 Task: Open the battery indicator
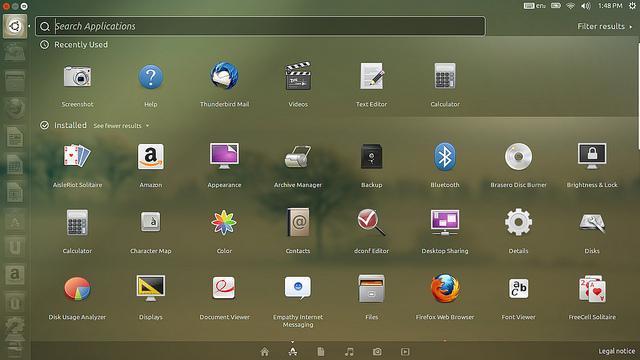tap(556, 6)
